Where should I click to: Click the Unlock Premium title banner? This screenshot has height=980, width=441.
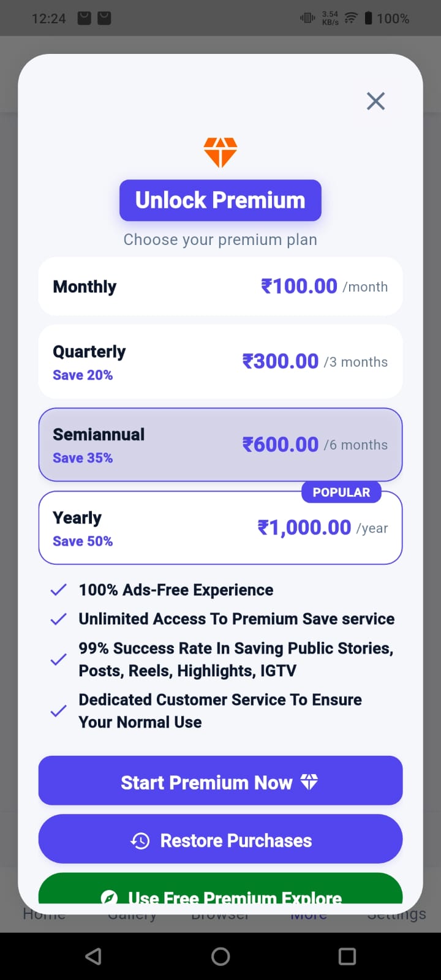point(221,200)
